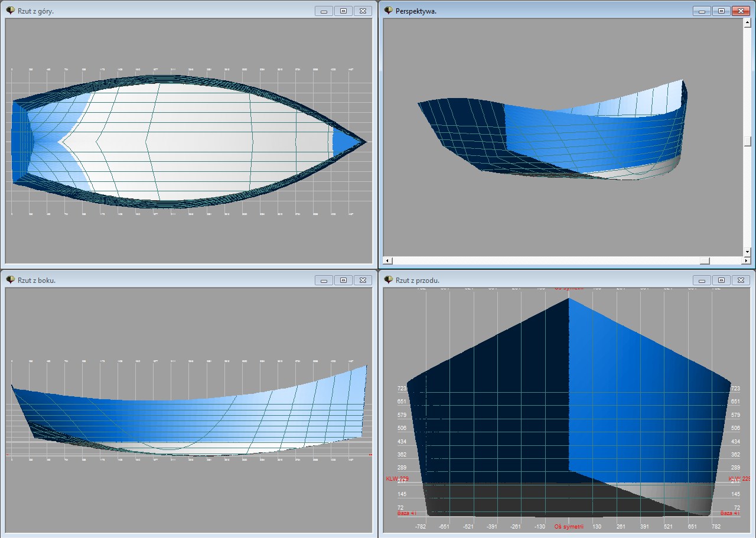The image size is (756, 538).
Task: Click the Rzut z góry window icon
Action: 10,11
